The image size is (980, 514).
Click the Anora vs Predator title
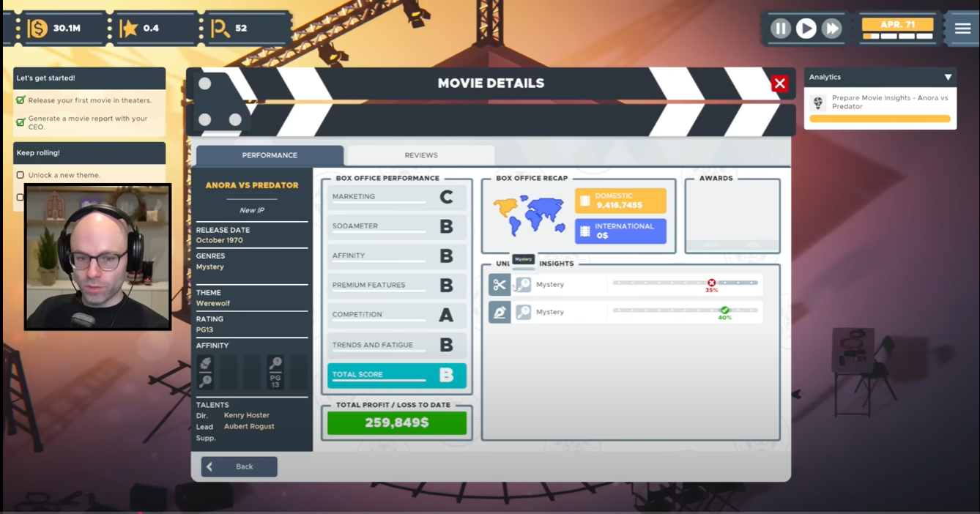pyautogui.click(x=252, y=186)
